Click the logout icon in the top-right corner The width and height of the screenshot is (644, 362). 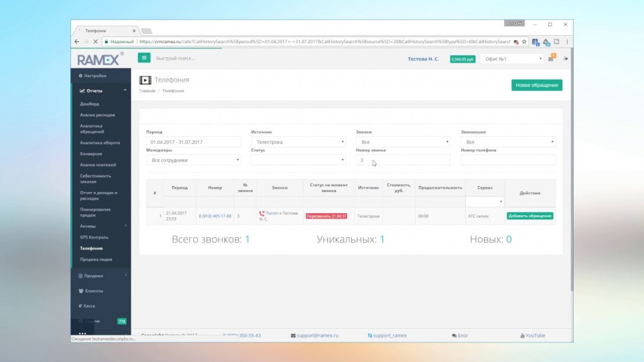566,58
